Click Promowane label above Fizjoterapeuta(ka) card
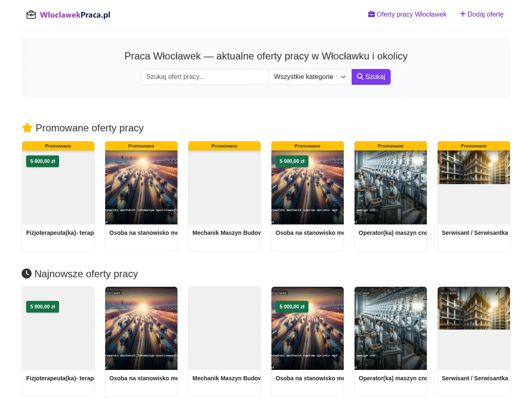 coord(58,146)
